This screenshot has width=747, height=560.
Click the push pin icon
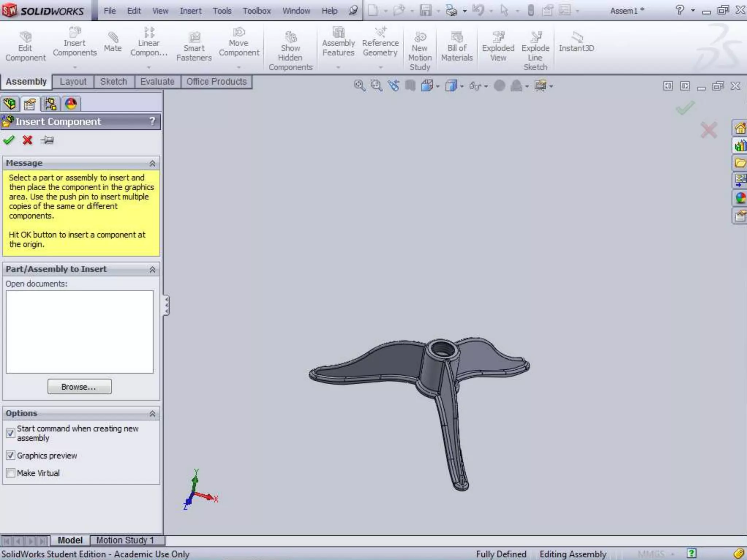click(47, 140)
